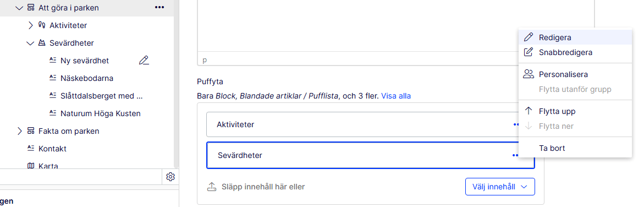Expand the Aktiviteter tree node
Screen dimensions: 644x207
pyautogui.click(x=30, y=25)
